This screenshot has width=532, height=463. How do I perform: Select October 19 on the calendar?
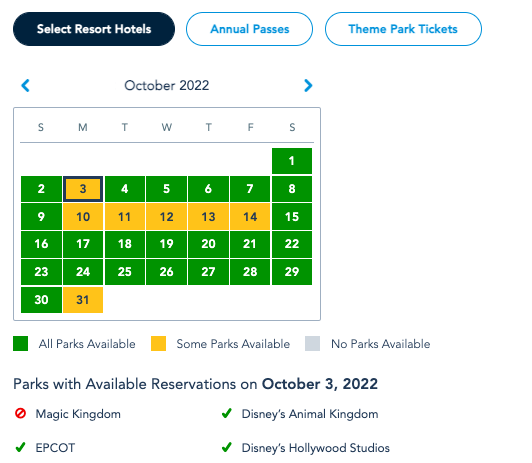click(x=166, y=244)
